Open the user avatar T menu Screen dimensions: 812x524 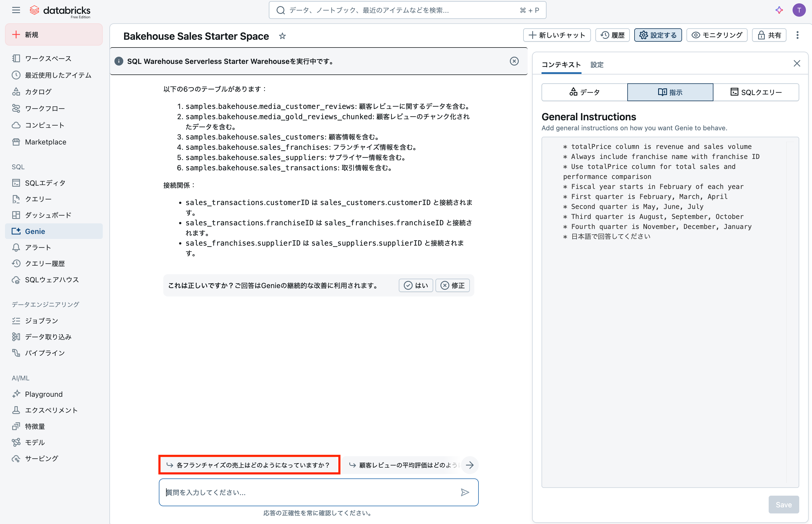(799, 10)
